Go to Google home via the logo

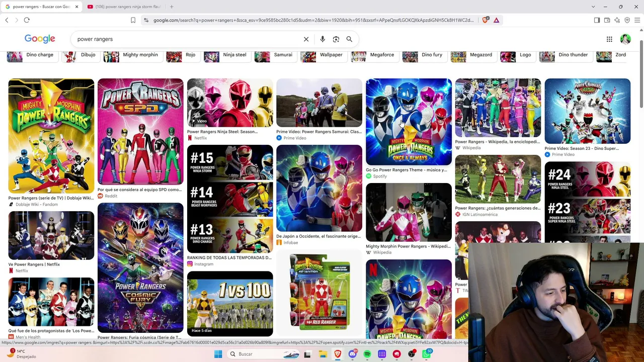point(40,39)
